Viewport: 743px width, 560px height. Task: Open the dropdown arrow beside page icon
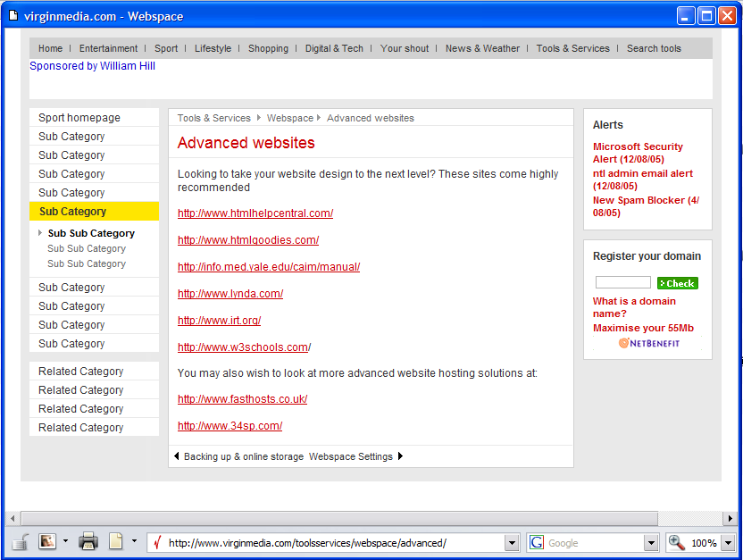click(134, 541)
